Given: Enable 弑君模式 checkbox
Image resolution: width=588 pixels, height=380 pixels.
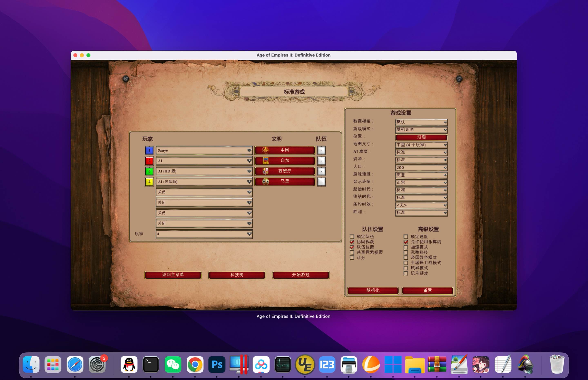Looking at the screenshot, I should tap(406, 268).
